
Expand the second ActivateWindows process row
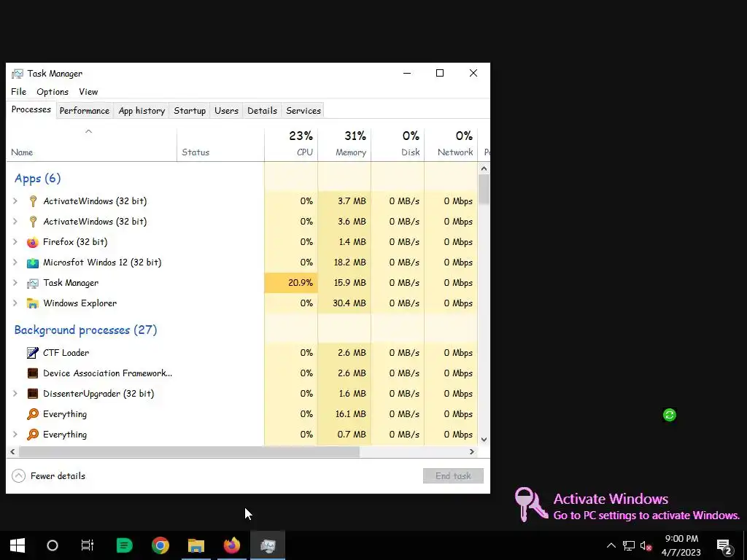[x=15, y=222]
